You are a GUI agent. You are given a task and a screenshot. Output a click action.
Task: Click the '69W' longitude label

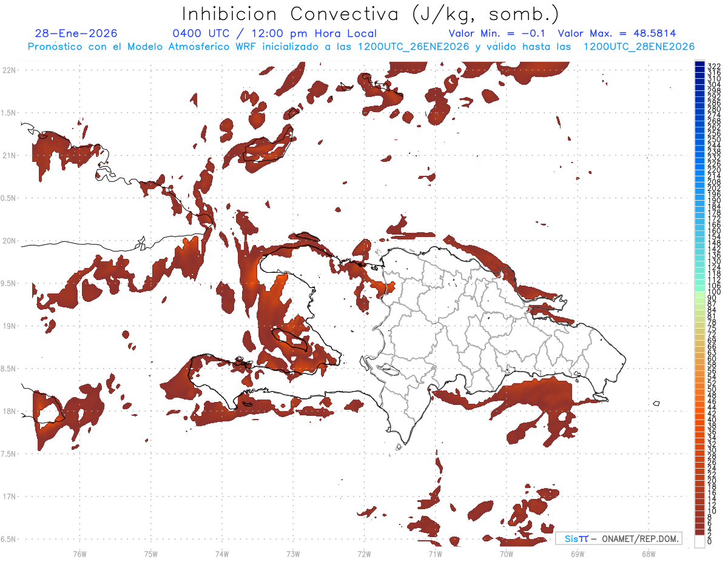tap(578, 554)
